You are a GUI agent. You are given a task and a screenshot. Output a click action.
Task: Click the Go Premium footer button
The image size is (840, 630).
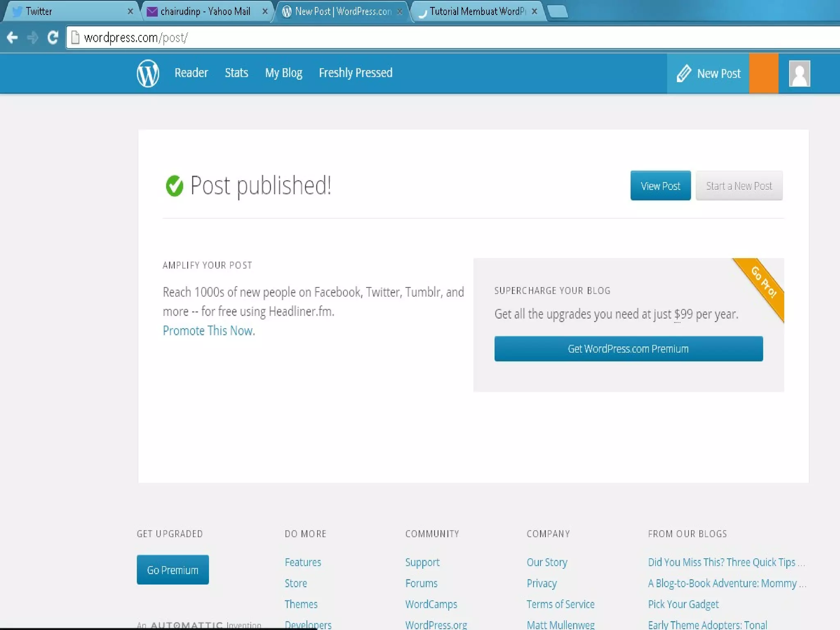pos(173,570)
